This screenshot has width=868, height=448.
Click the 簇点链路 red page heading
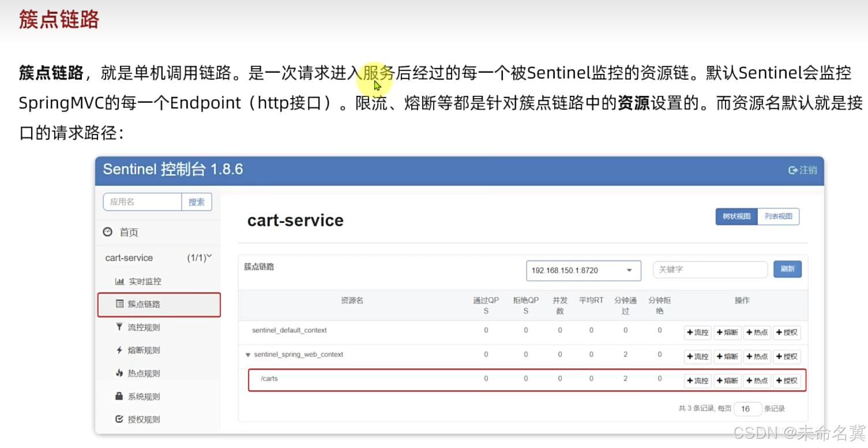(59, 19)
